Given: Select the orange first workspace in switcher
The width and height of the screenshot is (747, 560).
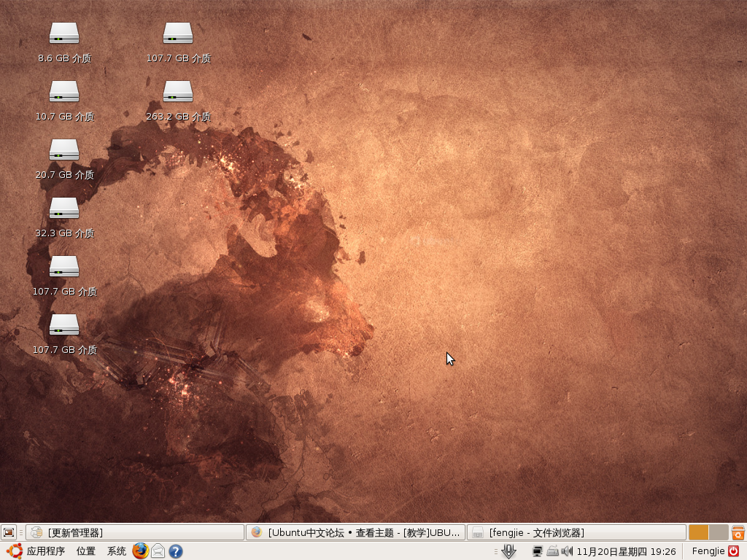Looking at the screenshot, I should pyautogui.click(x=698, y=532).
